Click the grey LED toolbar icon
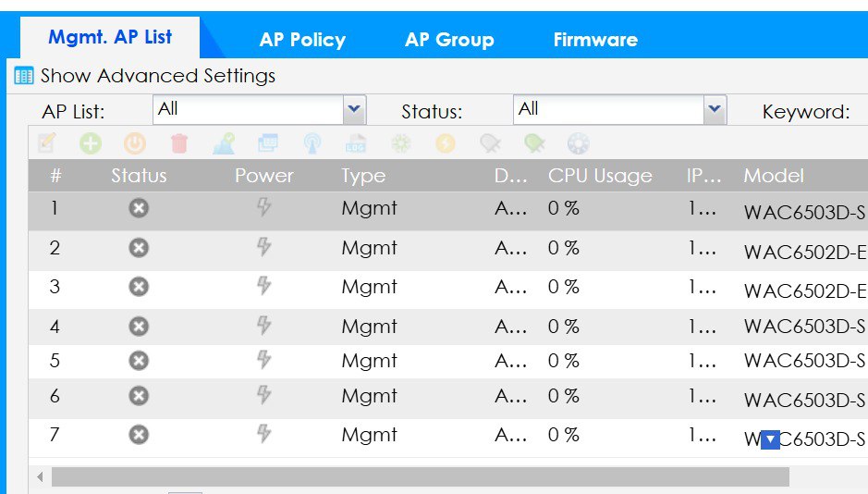Viewport: 868px width, 494px height. point(490,143)
